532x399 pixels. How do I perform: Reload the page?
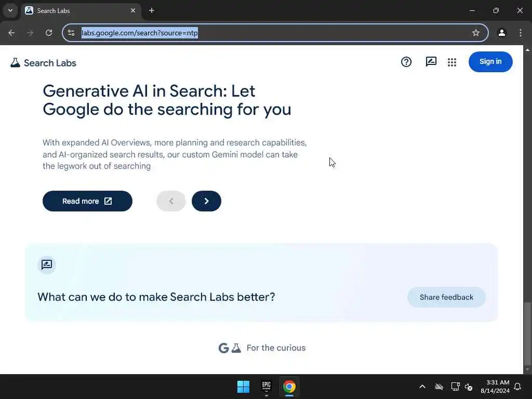point(49,33)
